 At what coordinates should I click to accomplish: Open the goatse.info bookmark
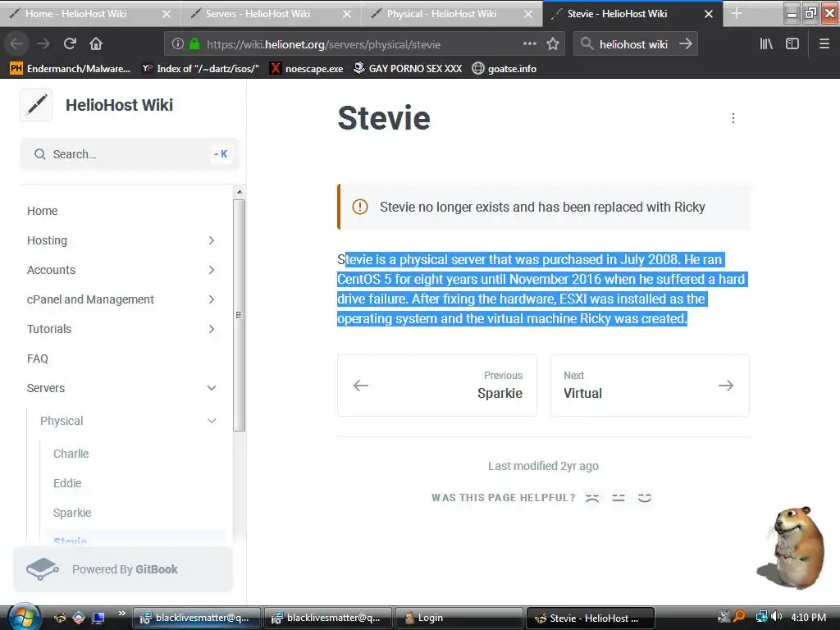(504, 69)
